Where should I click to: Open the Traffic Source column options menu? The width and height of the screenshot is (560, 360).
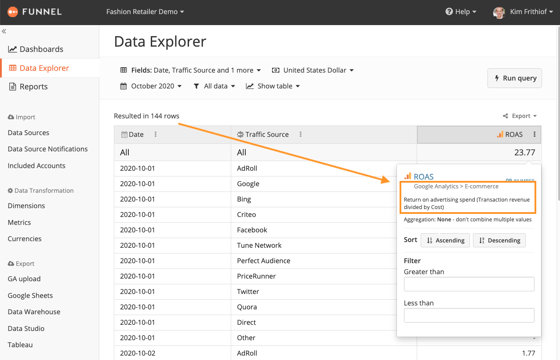pos(300,134)
